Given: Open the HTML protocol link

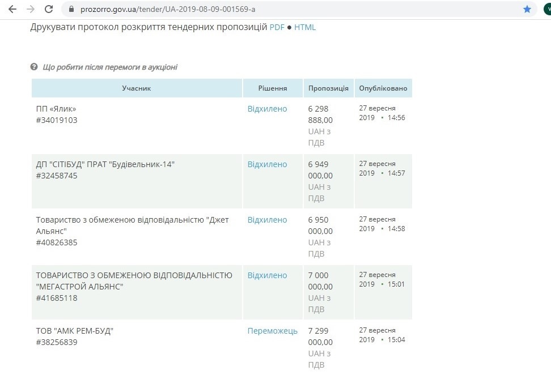Looking at the screenshot, I should (305, 27).
